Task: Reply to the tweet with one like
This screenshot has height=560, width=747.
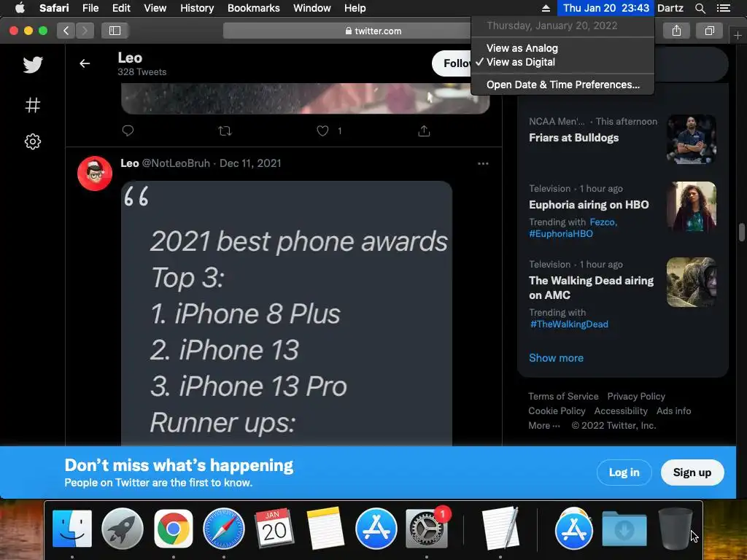Action: click(128, 131)
